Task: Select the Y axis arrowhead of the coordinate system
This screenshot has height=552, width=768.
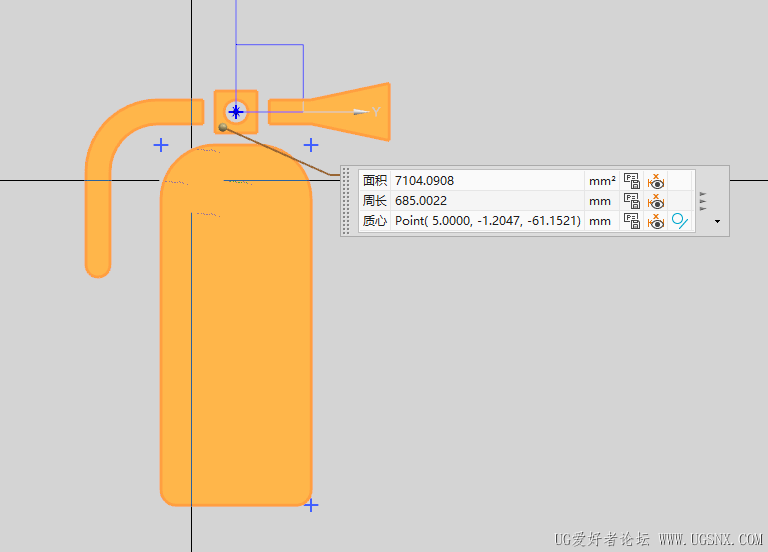Action: (361, 112)
